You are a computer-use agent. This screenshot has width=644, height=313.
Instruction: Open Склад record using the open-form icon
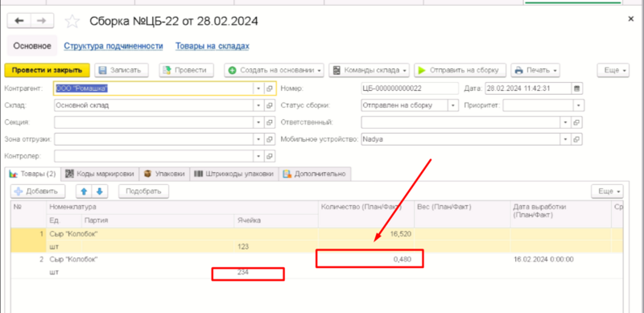click(x=270, y=105)
